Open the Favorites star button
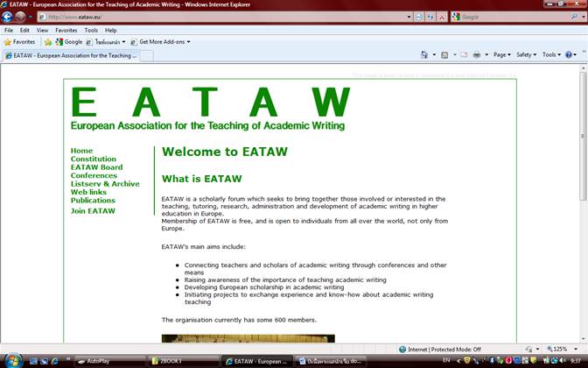Viewport: 588px width, 368px height. [x=19, y=42]
